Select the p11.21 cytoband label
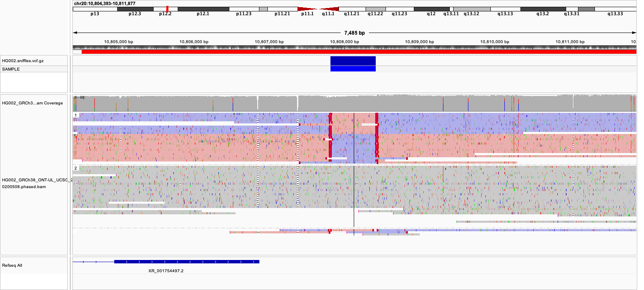644x290 pixels. 282,14
